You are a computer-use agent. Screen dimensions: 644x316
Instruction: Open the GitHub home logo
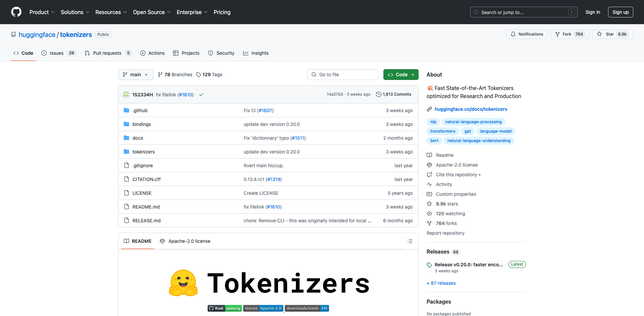point(16,12)
